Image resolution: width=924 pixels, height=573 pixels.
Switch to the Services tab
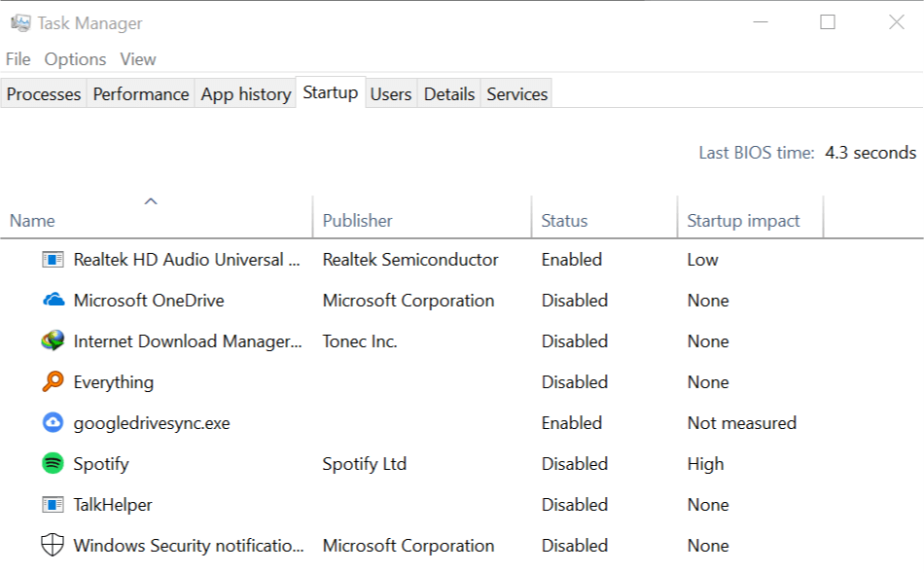(516, 93)
